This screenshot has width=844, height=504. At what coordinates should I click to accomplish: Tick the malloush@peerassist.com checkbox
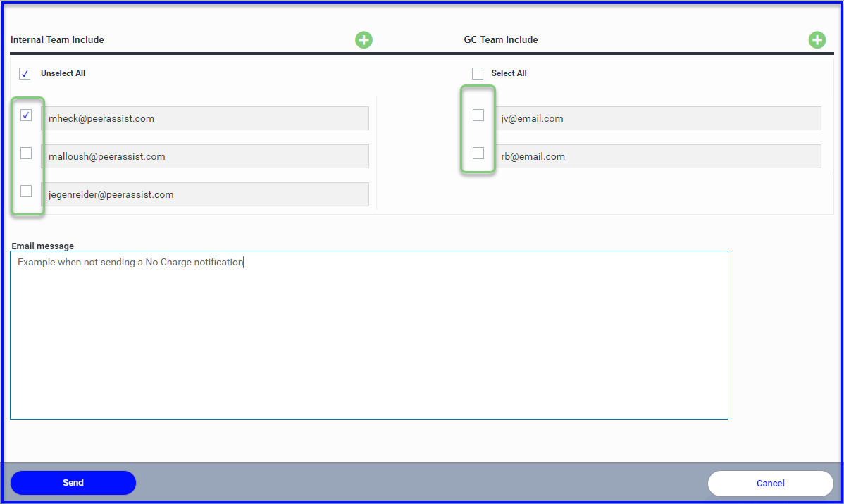(x=26, y=153)
